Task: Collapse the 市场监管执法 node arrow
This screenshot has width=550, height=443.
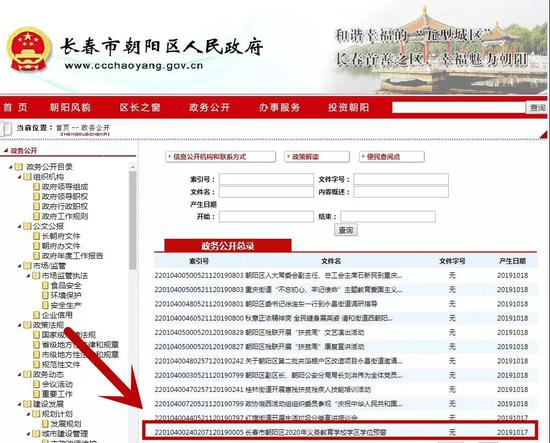Action: tap(29, 276)
